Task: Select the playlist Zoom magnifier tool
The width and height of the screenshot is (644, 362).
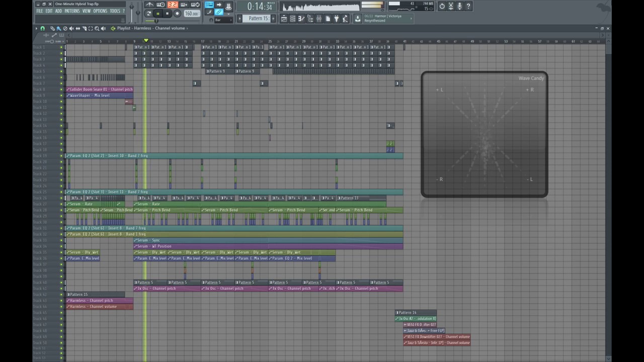Action: point(97,28)
